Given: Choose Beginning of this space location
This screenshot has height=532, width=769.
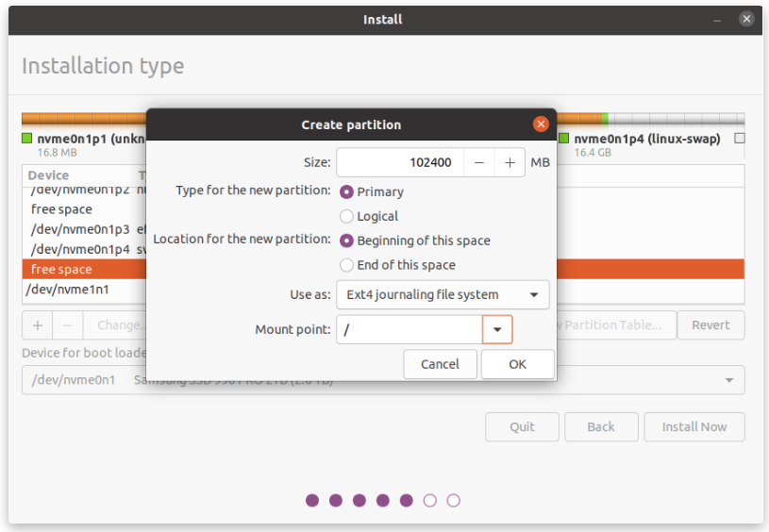Looking at the screenshot, I should (347, 241).
